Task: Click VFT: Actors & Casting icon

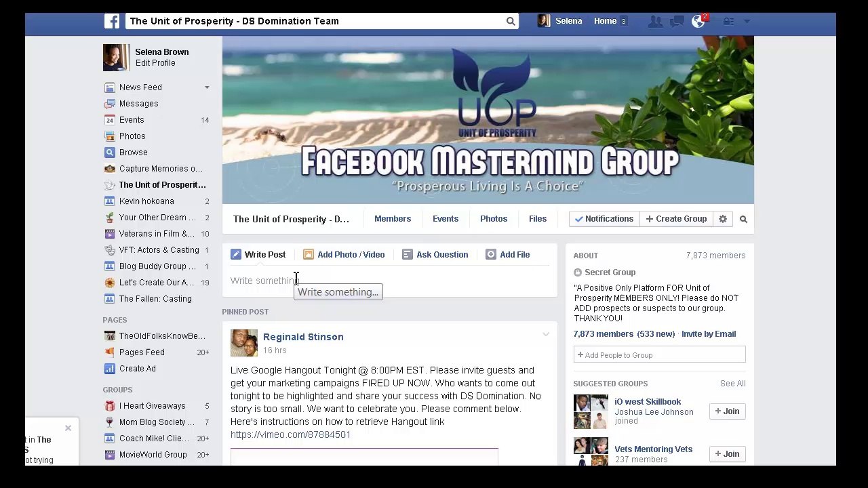Action: 109,250
